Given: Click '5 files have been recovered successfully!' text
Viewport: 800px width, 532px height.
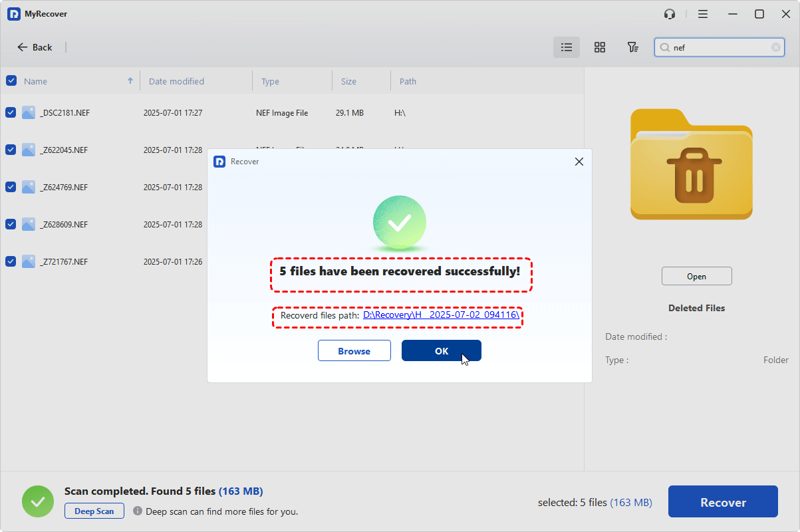Looking at the screenshot, I should coord(400,271).
